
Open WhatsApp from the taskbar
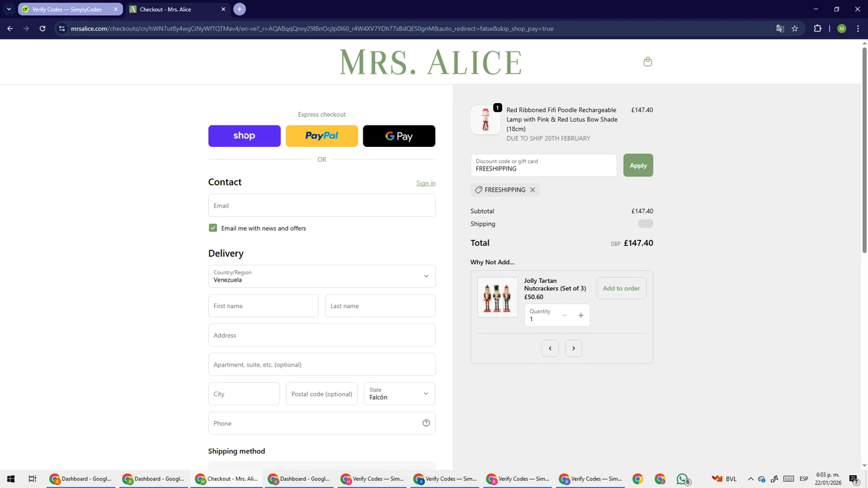683,479
